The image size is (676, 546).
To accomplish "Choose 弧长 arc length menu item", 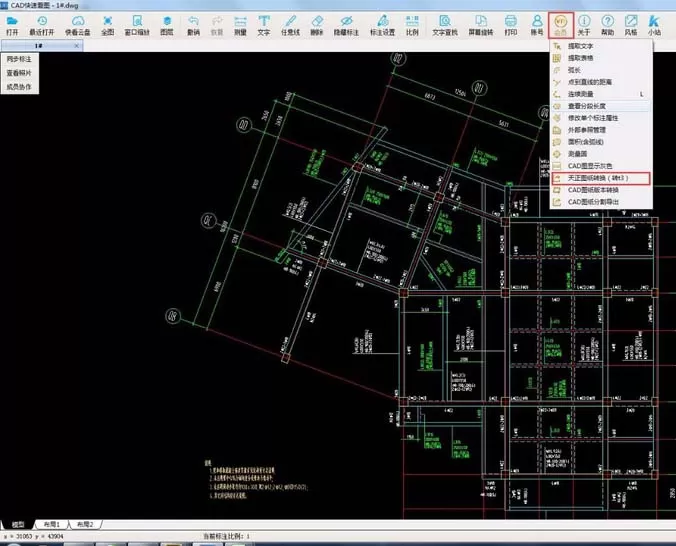I will 601,70.
